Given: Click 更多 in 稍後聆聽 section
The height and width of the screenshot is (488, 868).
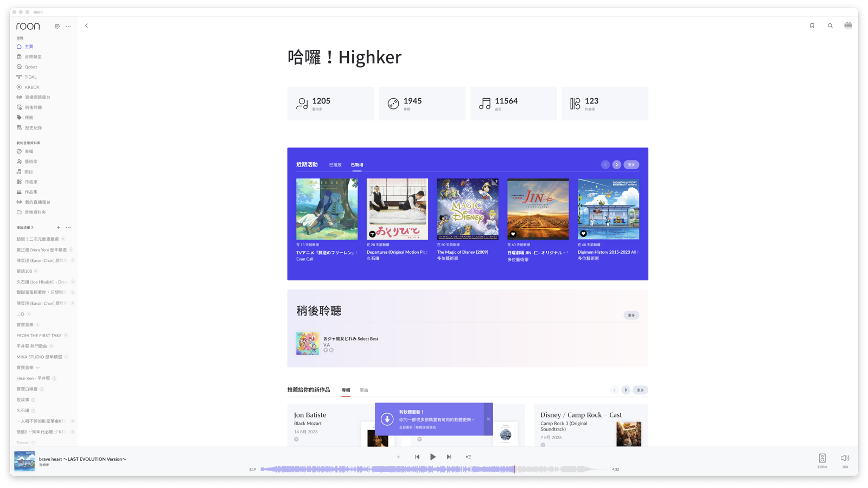Looking at the screenshot, I should [631, 315].
